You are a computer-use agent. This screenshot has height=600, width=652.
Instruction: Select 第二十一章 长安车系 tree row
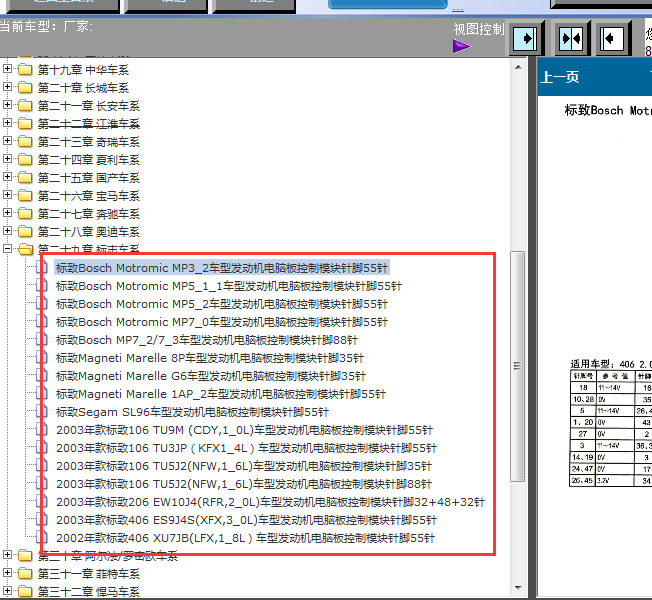point(89,106)
